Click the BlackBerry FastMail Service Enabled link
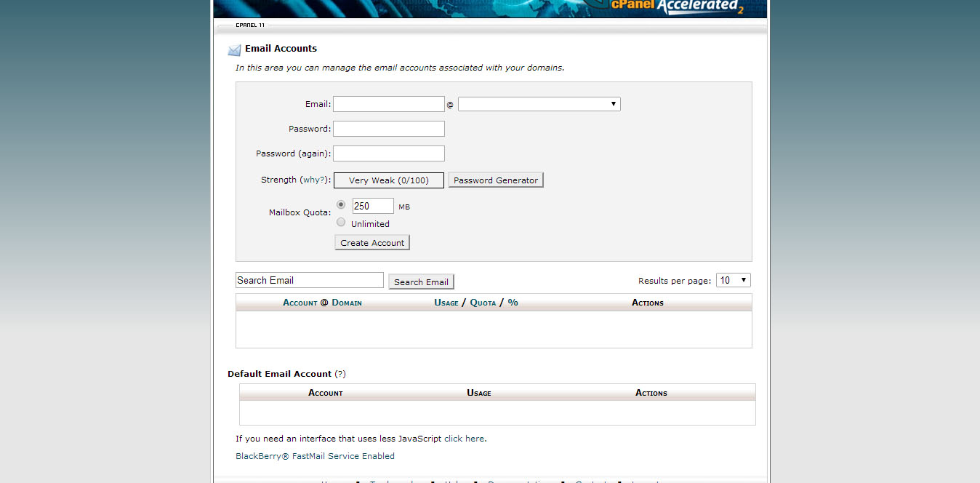Screen dimensions: 980x483 315,455
